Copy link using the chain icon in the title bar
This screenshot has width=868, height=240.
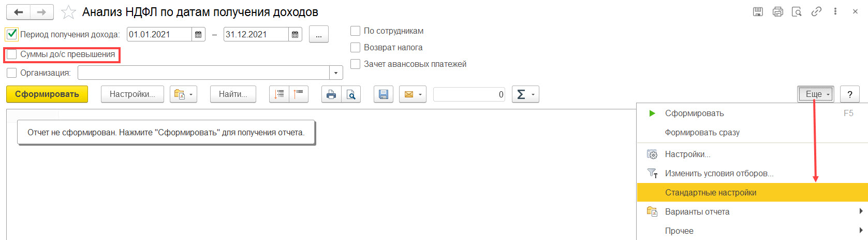click(x=816, y=11)
